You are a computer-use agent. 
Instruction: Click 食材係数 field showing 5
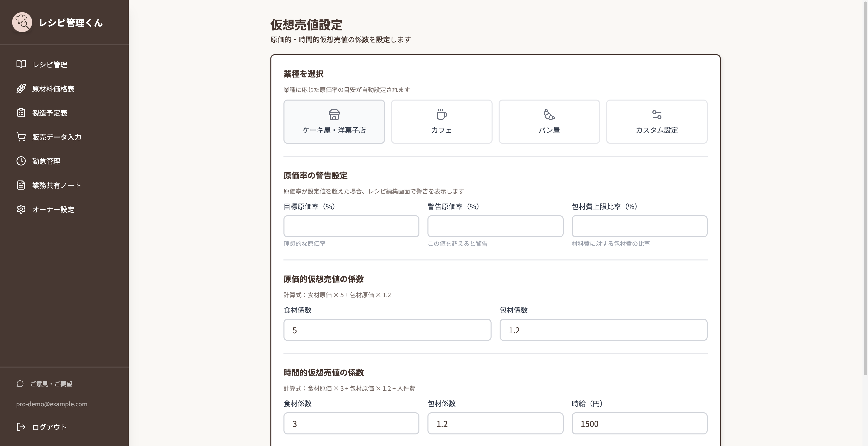pos(387,330)
